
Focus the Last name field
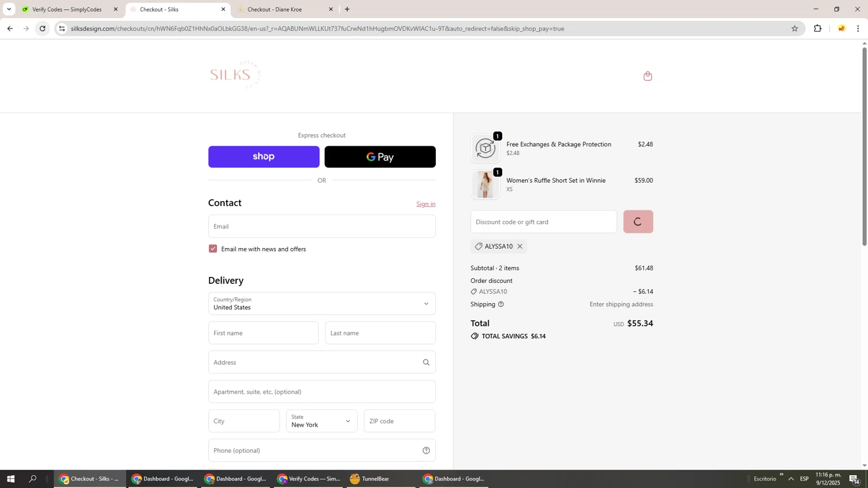click(x=380, y=333)
